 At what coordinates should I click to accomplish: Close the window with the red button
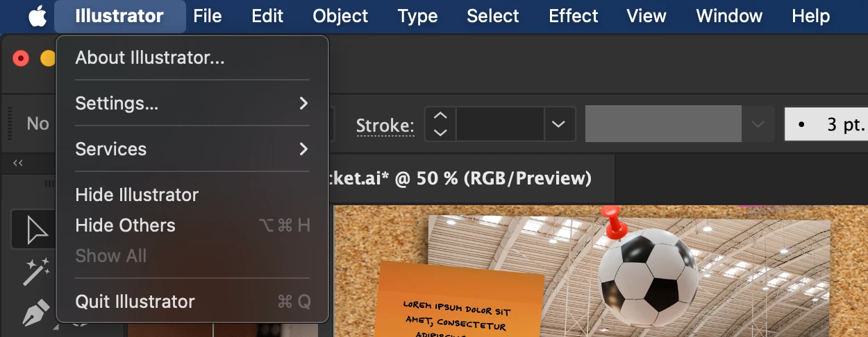[x=22, y=58]
